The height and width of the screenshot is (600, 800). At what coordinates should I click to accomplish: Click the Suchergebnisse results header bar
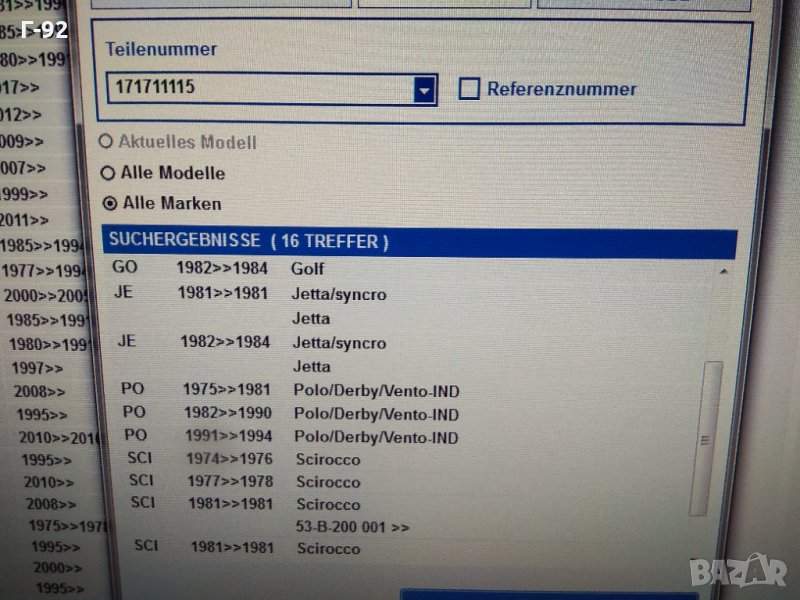pyautogui.click(x=418, y=243)
